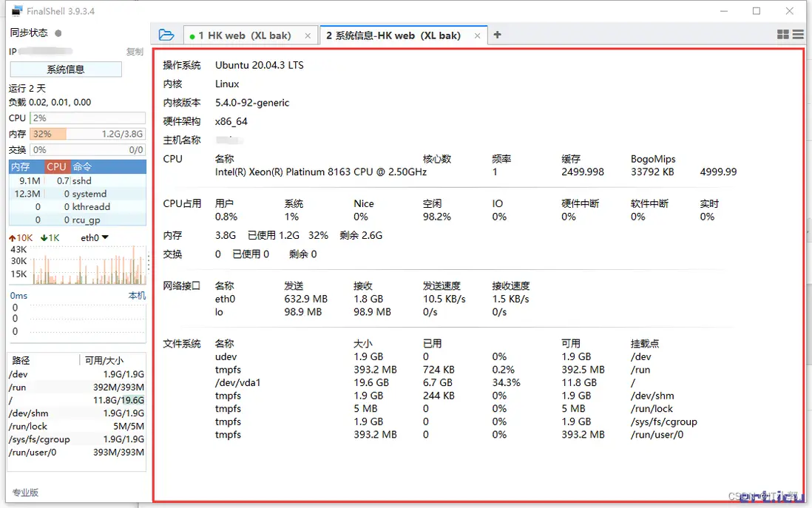Click the 空闲 98.2% CPU value

coord(437,217)
